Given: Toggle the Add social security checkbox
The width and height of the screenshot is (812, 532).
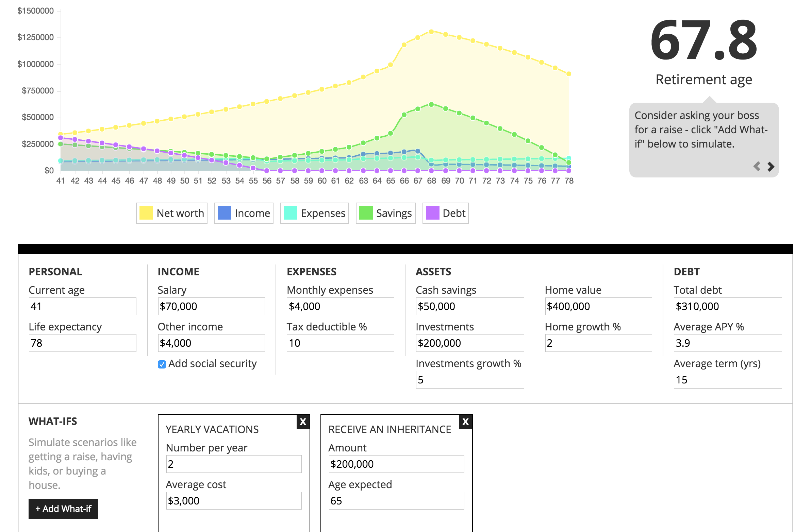Looking at the screenshot, I should (162, 362).
